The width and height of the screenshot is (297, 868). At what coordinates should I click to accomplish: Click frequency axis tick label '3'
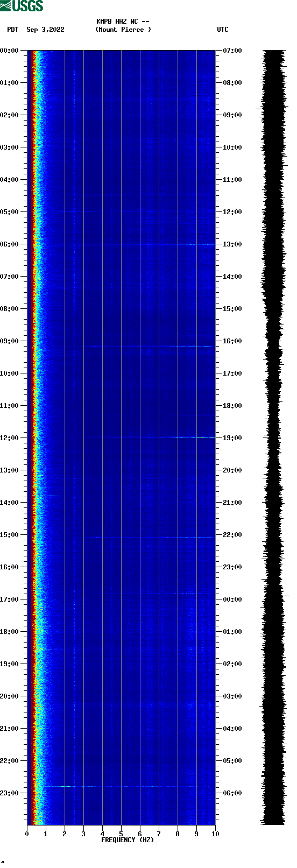[83, 834]
